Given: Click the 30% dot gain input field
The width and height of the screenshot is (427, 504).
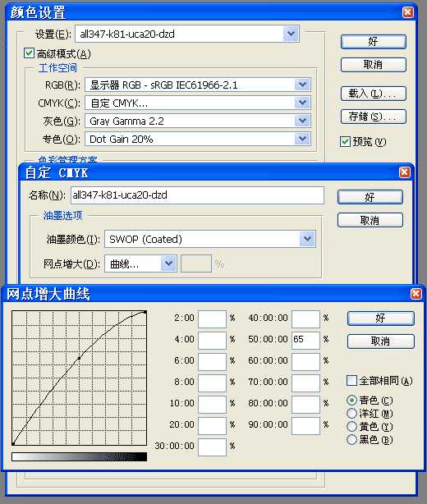Looking at the screenshot, I should (x=212, y=447).
